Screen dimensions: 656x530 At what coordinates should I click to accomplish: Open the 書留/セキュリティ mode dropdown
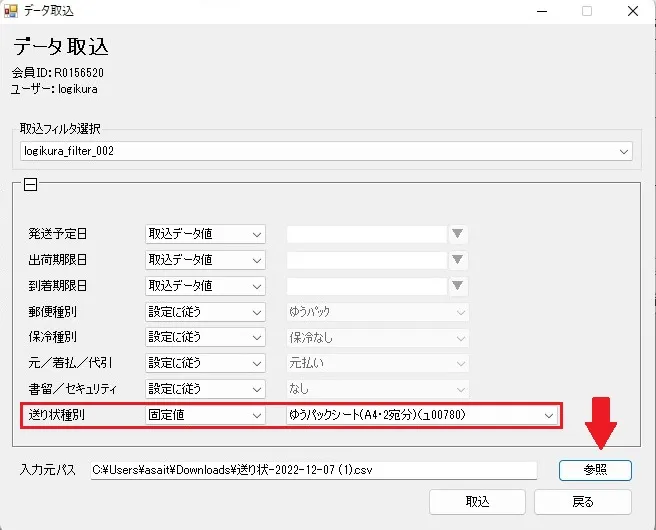[x=205, y=389]
